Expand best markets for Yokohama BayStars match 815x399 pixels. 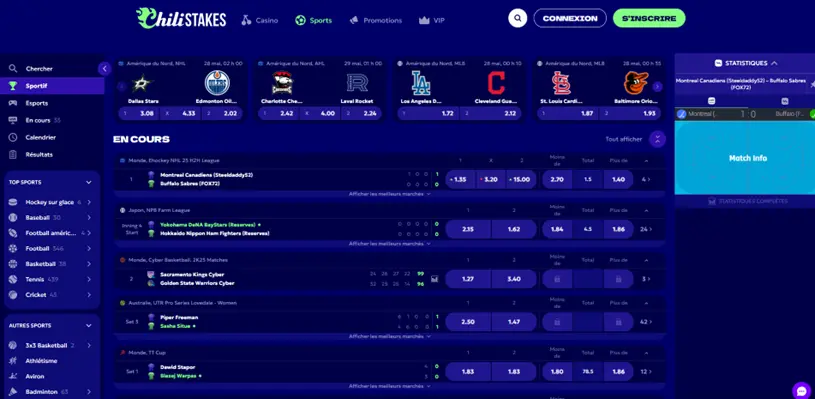pyautogui.click(x=389, y=243)
